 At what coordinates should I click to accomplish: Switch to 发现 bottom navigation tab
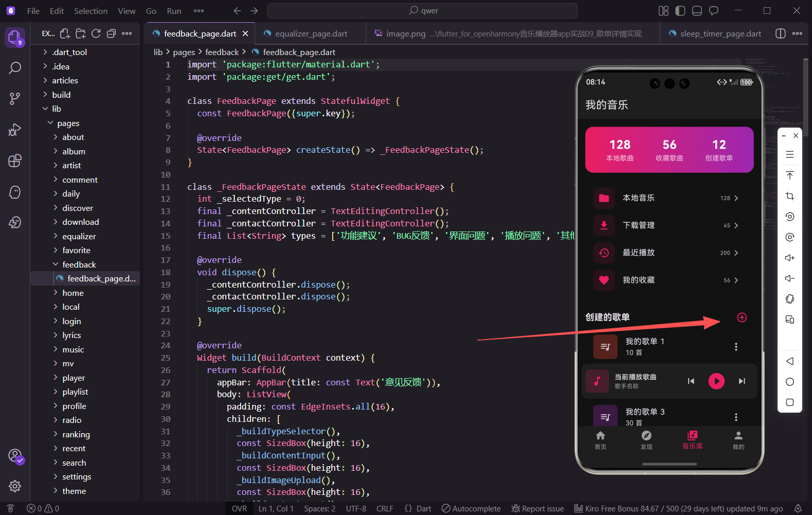[646, 440]
